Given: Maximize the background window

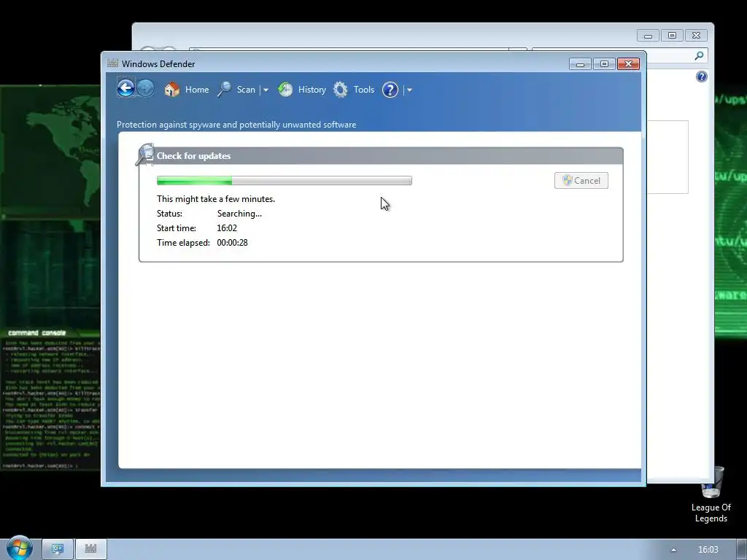Looking at the screenshot, I should [672, 36].
